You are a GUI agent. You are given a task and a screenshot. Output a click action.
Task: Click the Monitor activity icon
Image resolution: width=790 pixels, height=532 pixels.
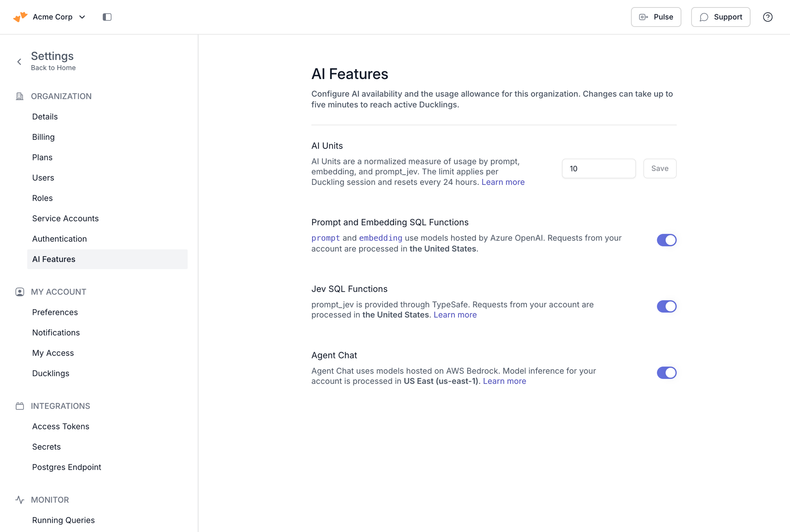coord(20,500)
